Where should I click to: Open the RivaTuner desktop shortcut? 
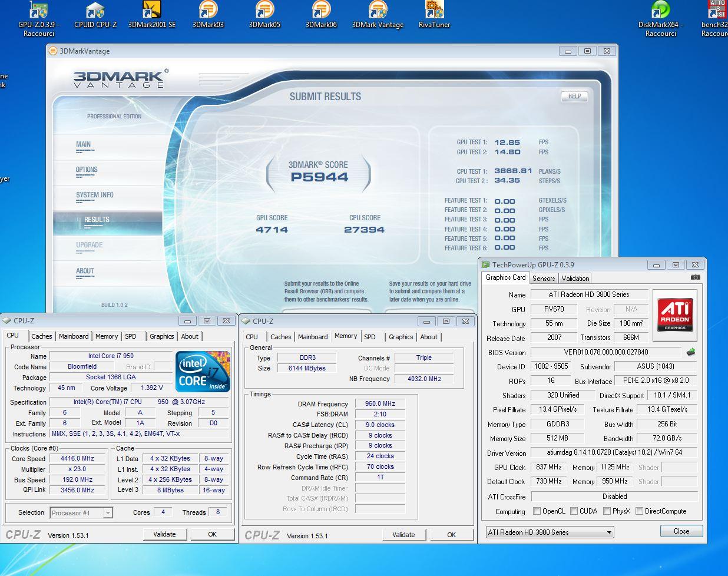click(434, 15)
